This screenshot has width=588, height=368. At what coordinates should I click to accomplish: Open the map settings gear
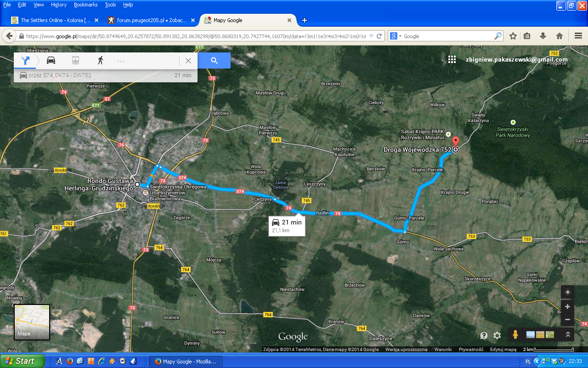pyautogui.click(x=497, y=335)
